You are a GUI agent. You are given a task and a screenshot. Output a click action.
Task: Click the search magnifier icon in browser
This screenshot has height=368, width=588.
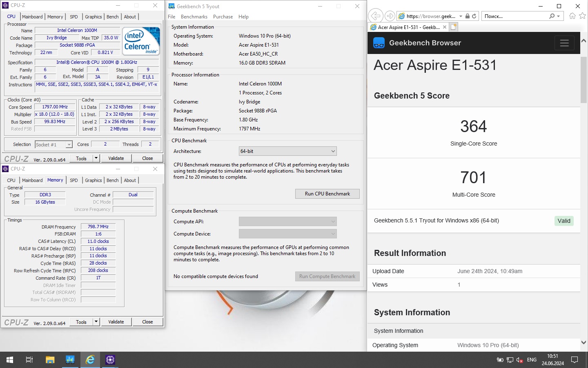pos(552,16)
